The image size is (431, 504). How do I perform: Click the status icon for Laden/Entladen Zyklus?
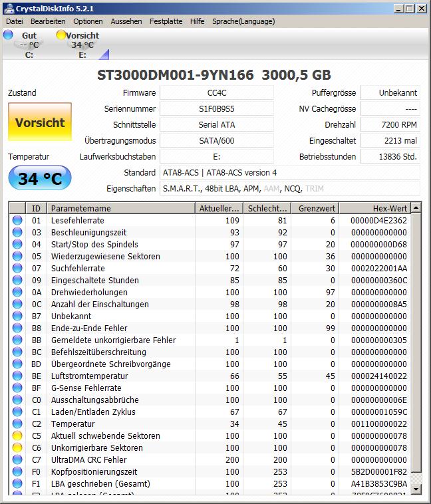click(17, 412)
